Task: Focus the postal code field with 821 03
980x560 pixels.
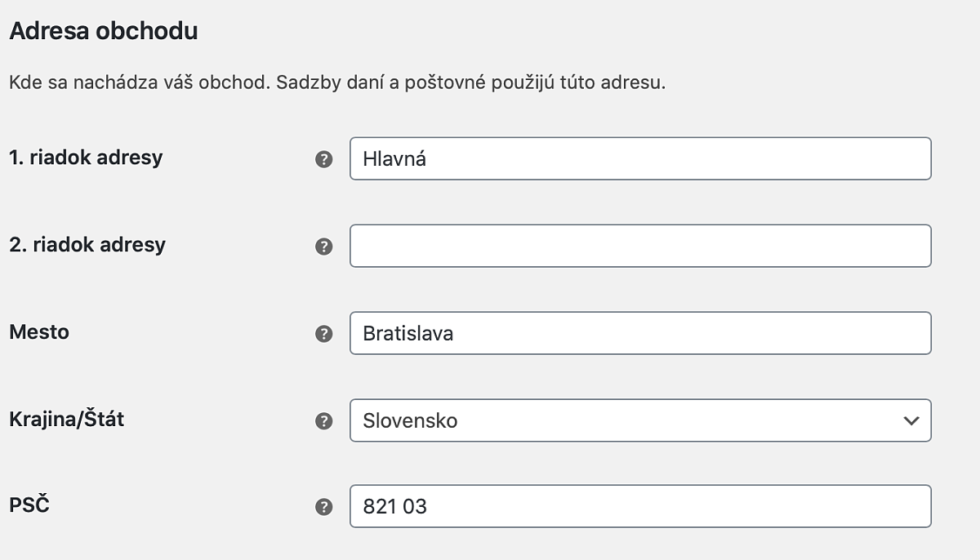Action: (639, 507)
